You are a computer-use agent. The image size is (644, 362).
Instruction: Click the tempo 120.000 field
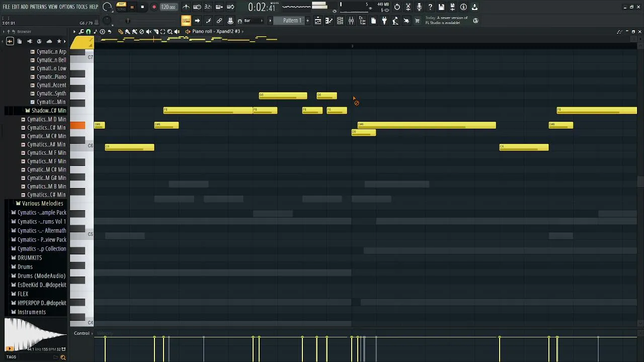168,7
